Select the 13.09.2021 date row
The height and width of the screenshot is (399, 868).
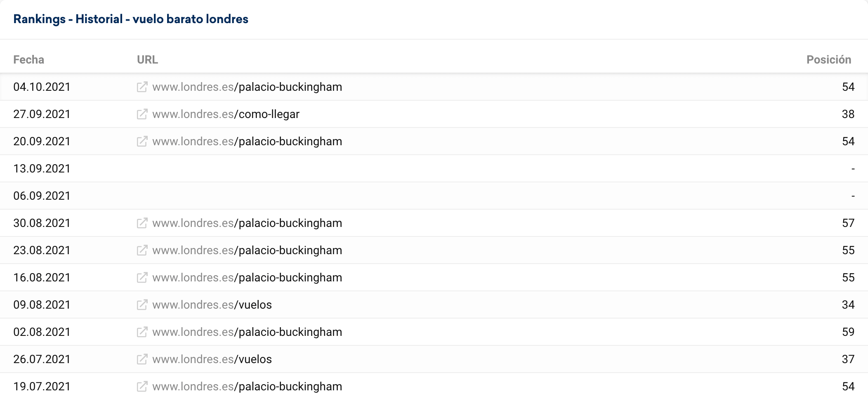(x=42, y=169)
